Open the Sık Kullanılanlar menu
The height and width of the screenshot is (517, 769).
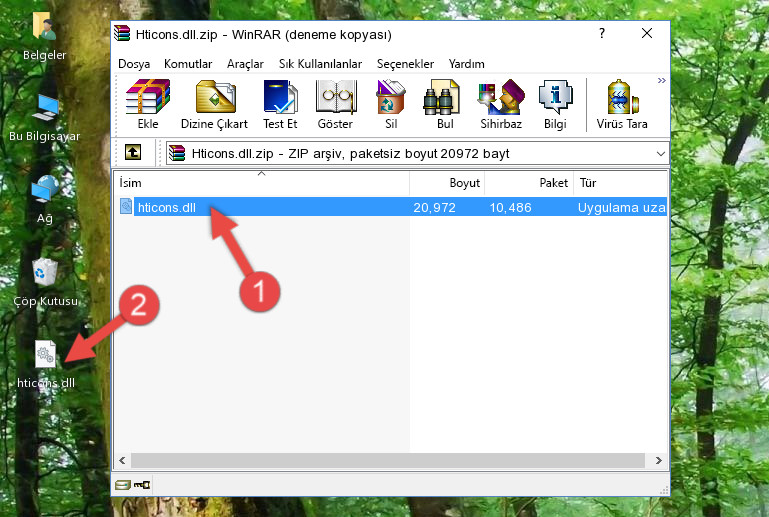point(320,64)
